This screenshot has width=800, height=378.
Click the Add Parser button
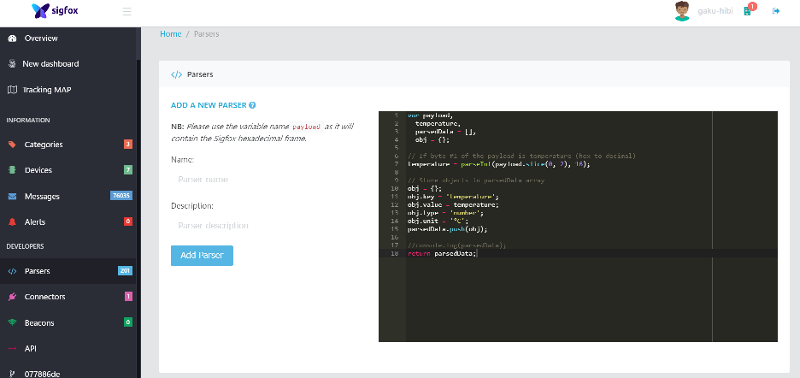(202, 256)
